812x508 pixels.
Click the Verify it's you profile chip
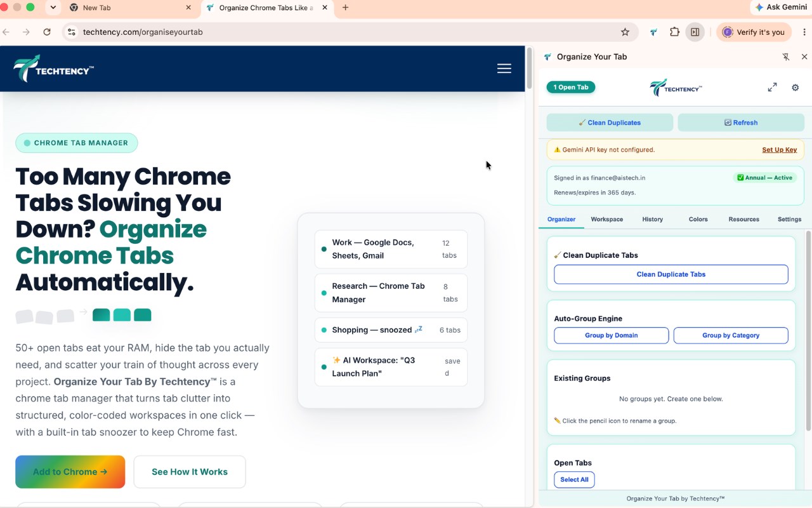tap(754, 32)
